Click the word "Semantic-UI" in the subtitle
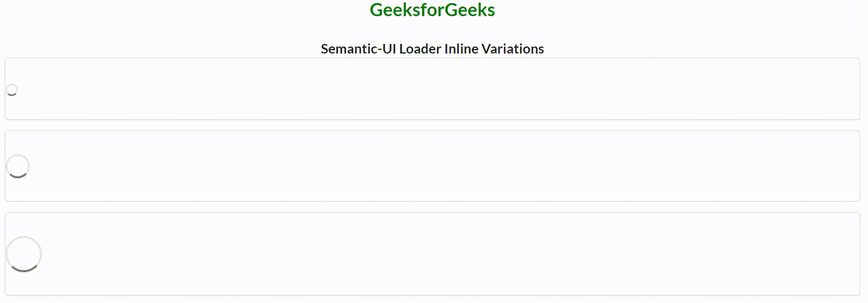This screenshot has height=303, width=868. click(x=358, y=49)
